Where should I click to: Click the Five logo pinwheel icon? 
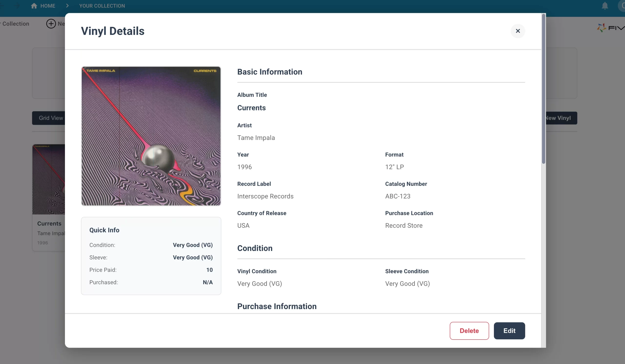pos(601,28)
